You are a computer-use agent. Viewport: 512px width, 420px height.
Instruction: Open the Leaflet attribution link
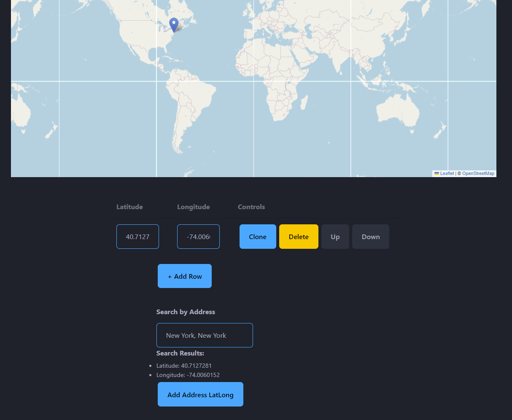pyautogui.click(x=447, y=173)
